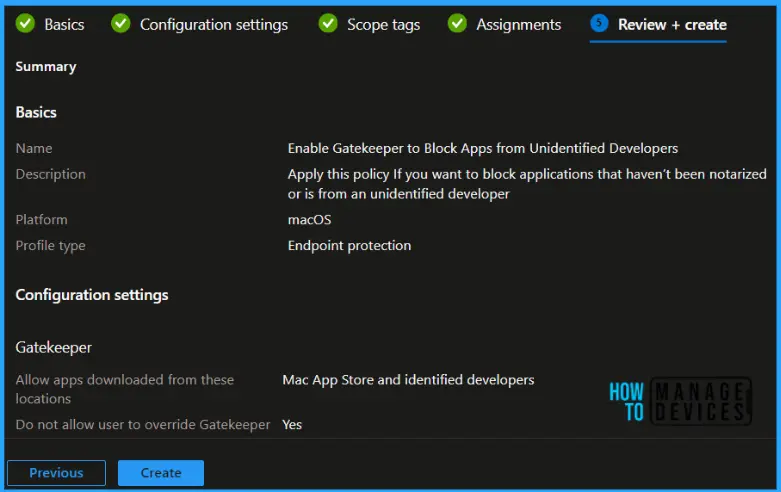Click 'Allow apps downloaded from these locations' label

(x=125, y=389)
